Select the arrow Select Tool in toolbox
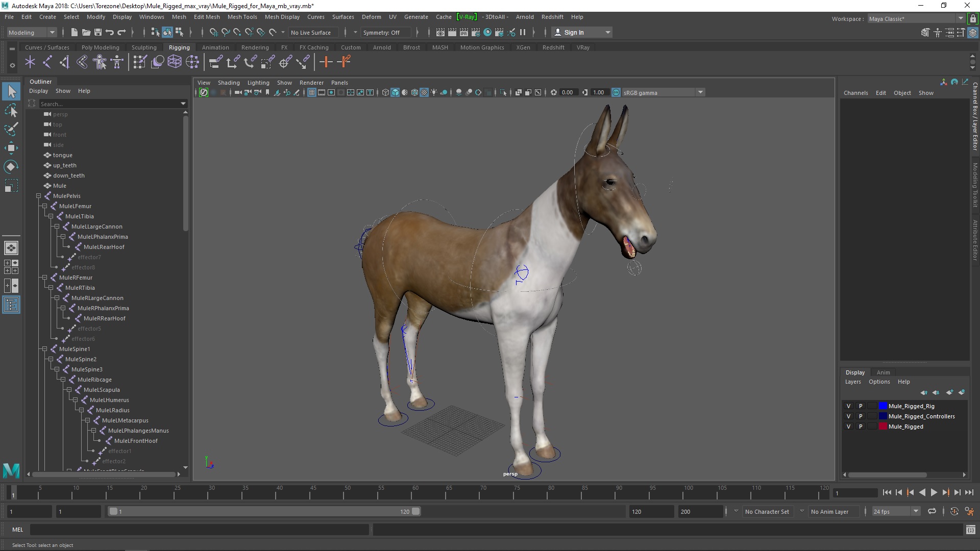Viewport: 980px width, 551px height. click(11, 92)
